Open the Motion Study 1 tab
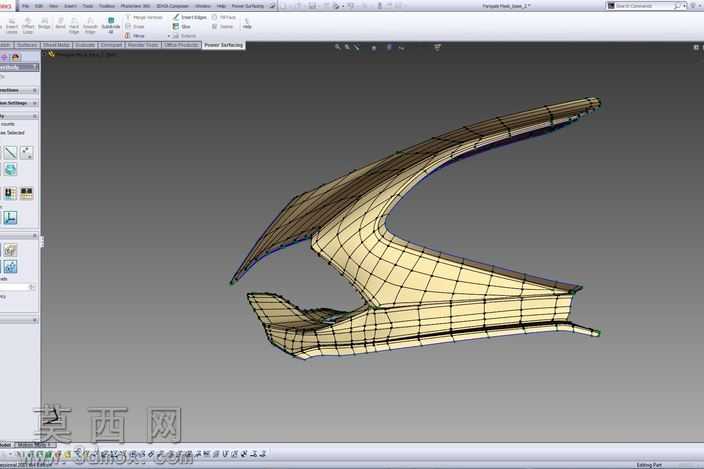The image size is (704, 469). pyautogui.click(x=34, y=445)
